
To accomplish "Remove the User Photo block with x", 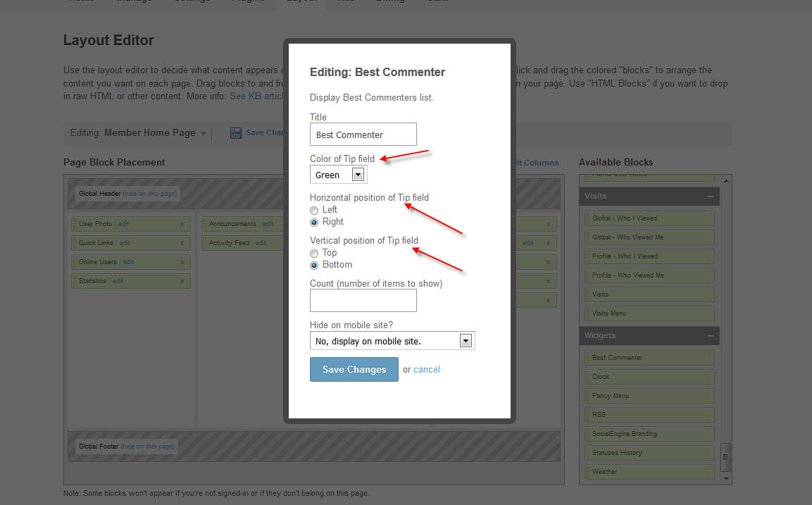I will [x=182, y=224].
